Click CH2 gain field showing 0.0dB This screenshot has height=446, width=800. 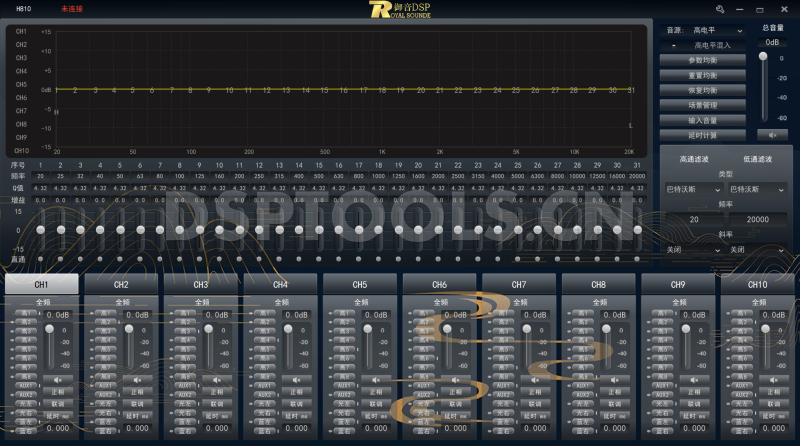click(137, 315)
